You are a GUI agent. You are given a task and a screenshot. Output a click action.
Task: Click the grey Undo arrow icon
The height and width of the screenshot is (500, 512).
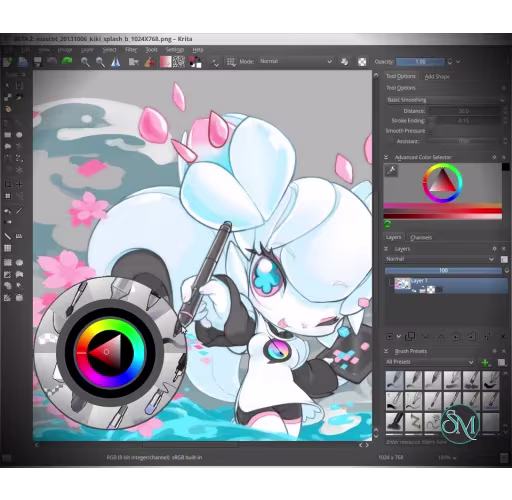(52, 61)
